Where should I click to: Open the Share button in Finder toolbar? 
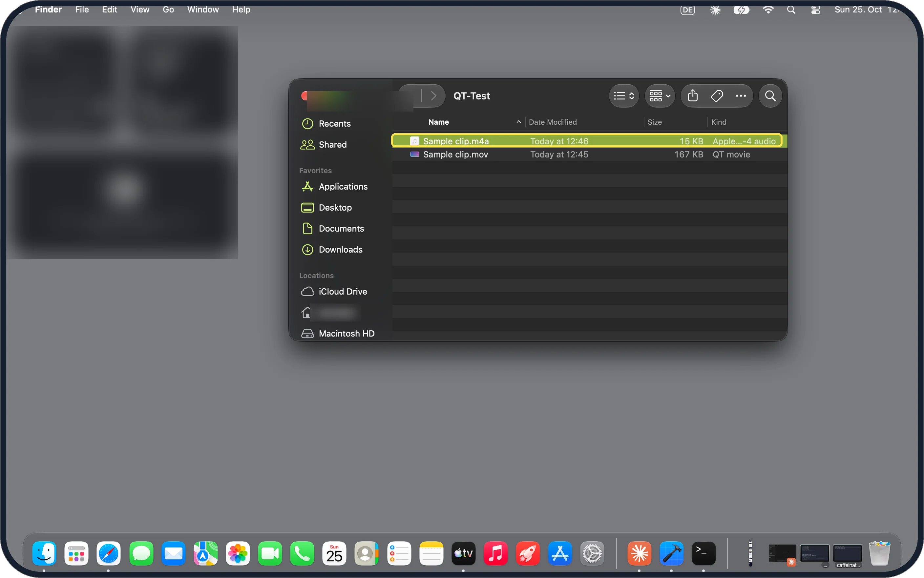pyautogui.click(x=693, y=95)
